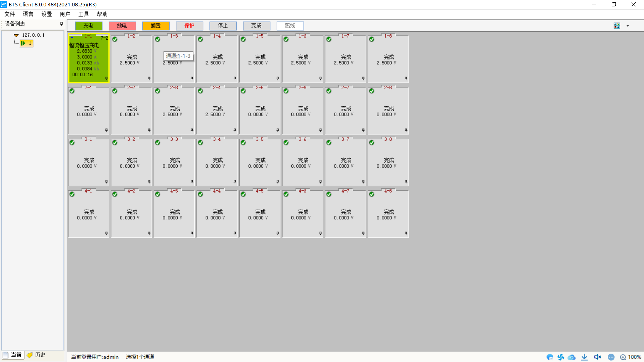Open the 文件 menu
Viewport: 644px width, 362px height.
(10, 14)
